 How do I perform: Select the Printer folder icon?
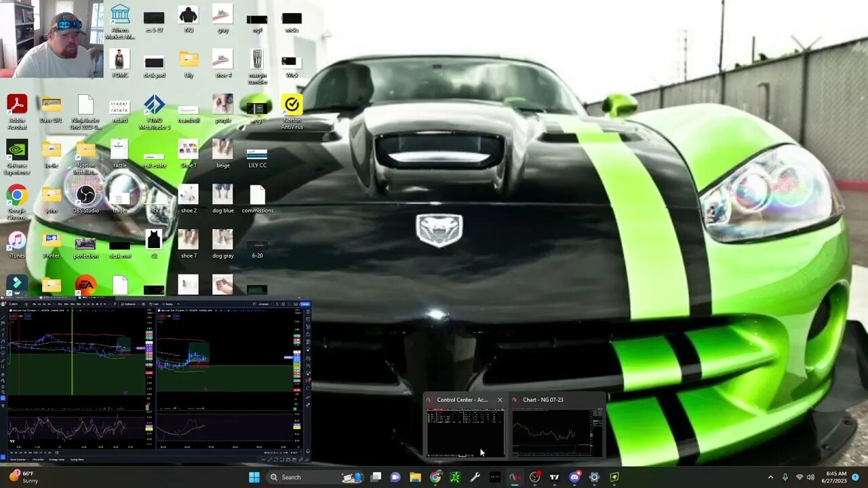pos(51,245)
